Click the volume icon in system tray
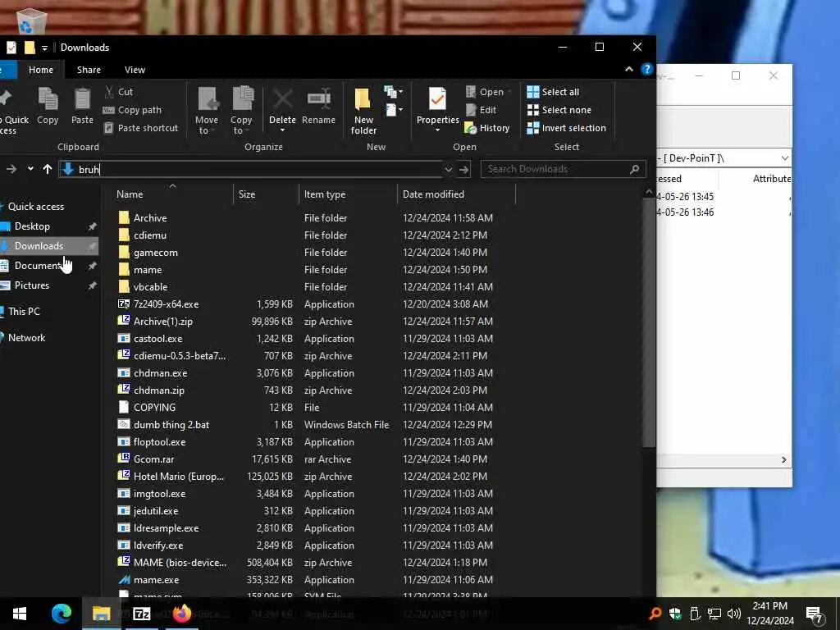This screenshot has height=630, width=840. pos(734,614)
